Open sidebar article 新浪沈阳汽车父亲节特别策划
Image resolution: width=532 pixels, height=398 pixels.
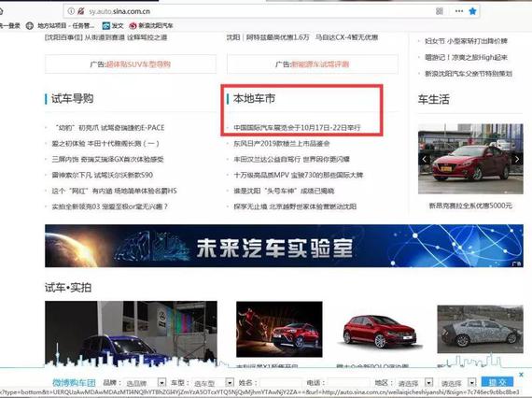click(469, 74)
